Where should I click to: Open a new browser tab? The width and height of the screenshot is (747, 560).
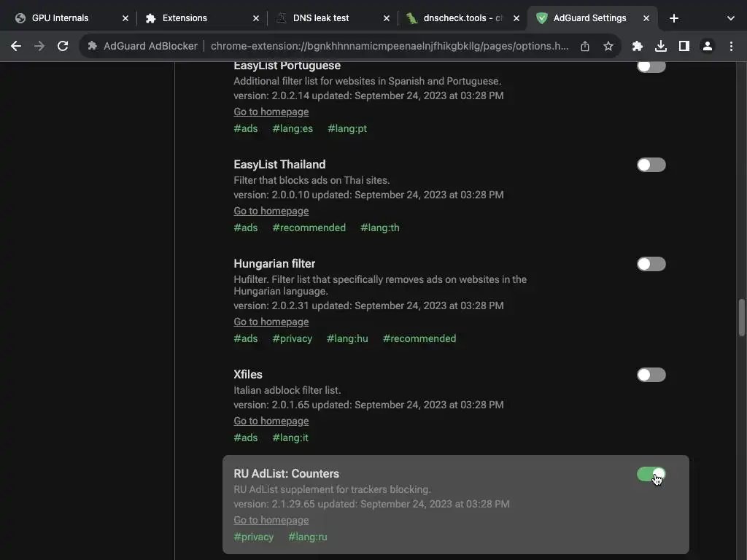[673, 18]
